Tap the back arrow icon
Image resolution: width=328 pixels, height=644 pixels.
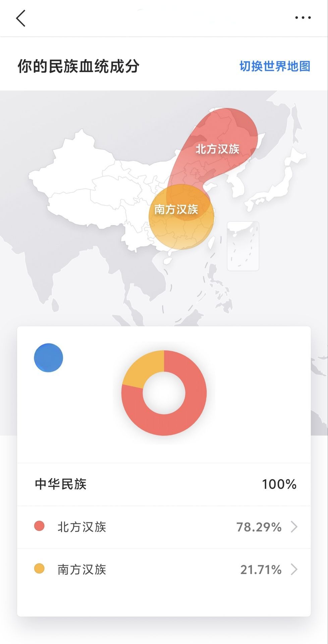click(x=21, y=18)
